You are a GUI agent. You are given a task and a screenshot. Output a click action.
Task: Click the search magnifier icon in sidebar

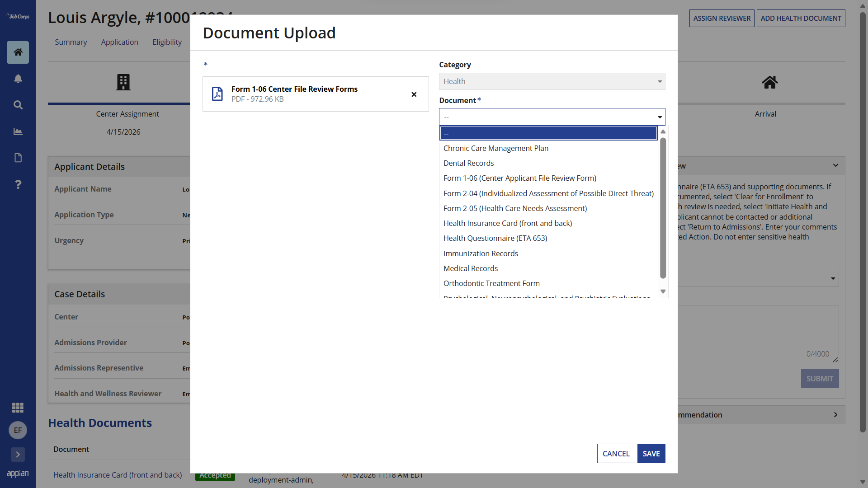click(x=18, y=105)
